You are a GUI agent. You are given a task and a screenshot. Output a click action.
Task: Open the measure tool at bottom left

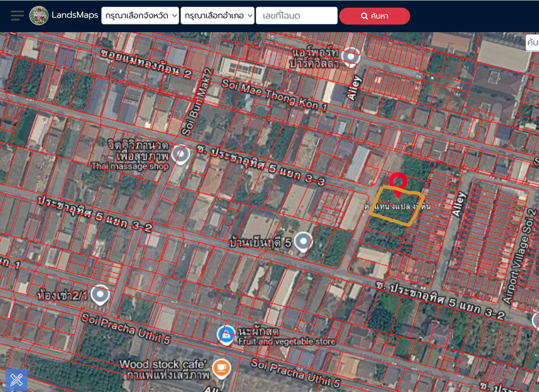(x=16, y=380)
